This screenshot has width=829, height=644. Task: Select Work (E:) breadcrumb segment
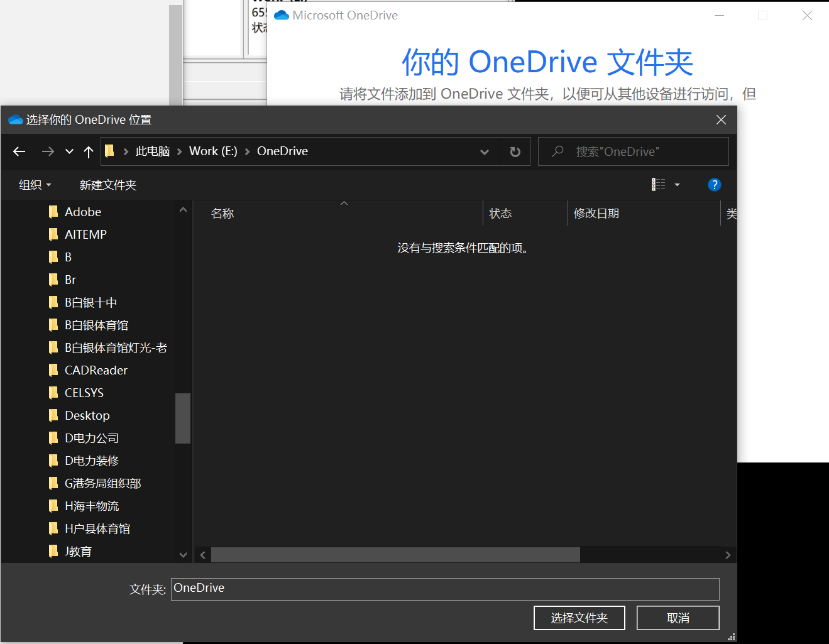pos(213,151)
